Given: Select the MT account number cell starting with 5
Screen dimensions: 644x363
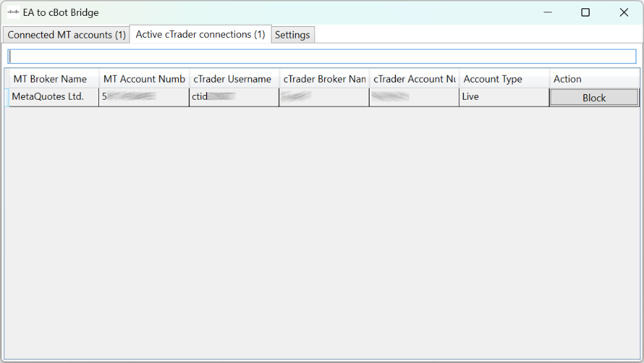Looking at the screenshot, I should 144,97.
